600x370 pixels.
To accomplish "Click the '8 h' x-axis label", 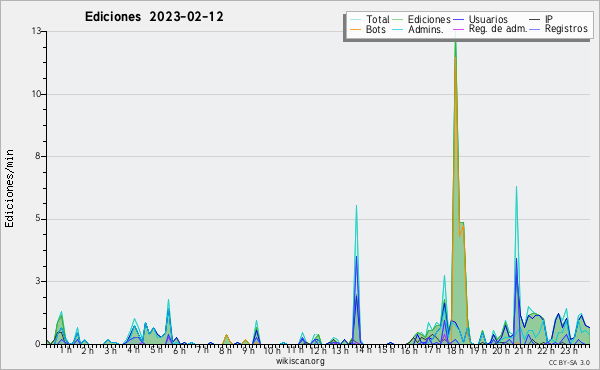I will click(x=225, y=350).
